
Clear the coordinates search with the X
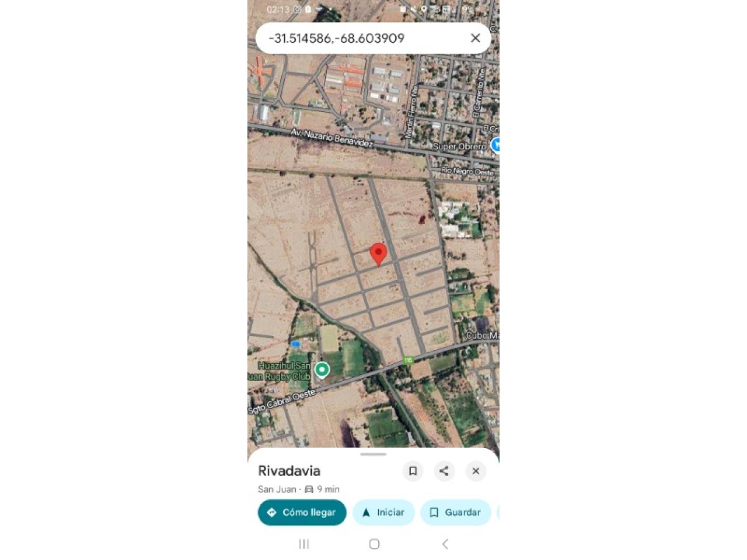click(x=475, y=38)
